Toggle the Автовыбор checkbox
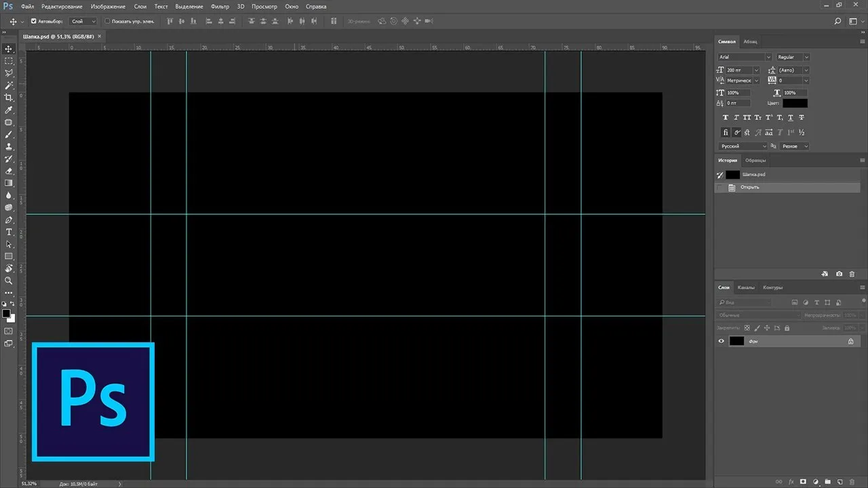This screenshot has height=488, width=868. click(34, 21)
